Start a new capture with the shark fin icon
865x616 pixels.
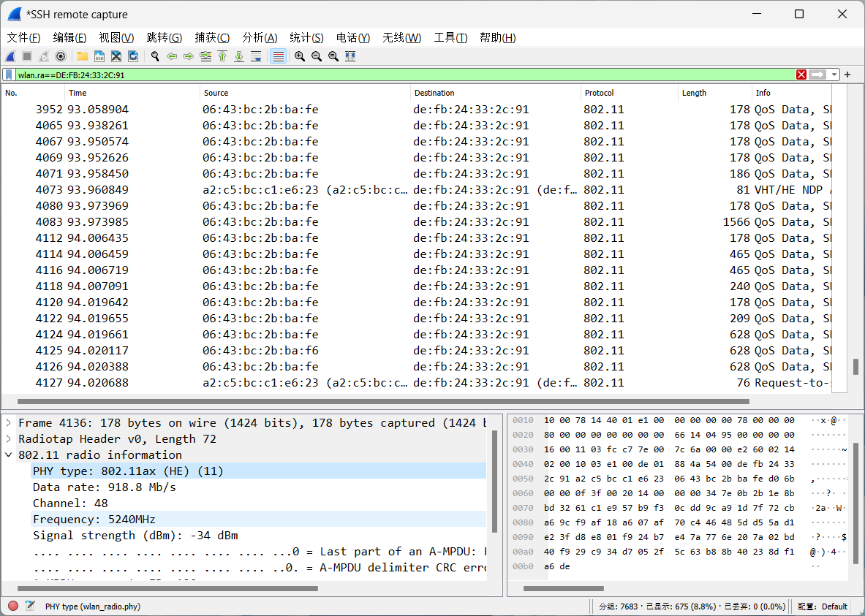10,56
